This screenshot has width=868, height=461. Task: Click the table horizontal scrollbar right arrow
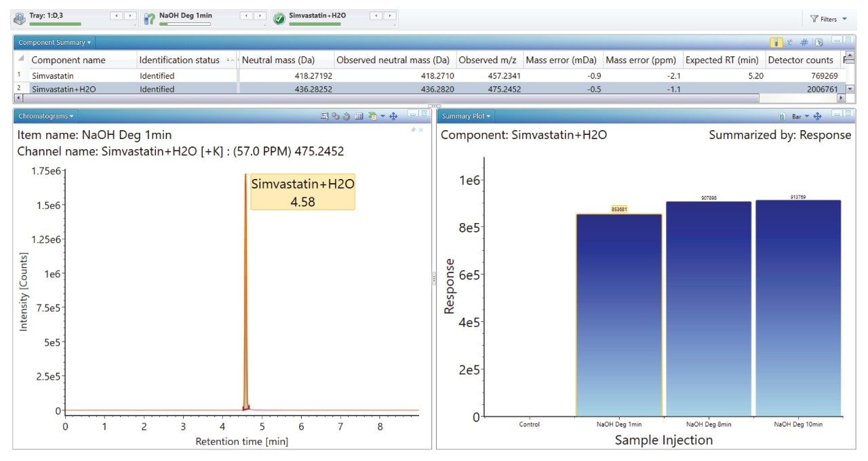point(842,98)
